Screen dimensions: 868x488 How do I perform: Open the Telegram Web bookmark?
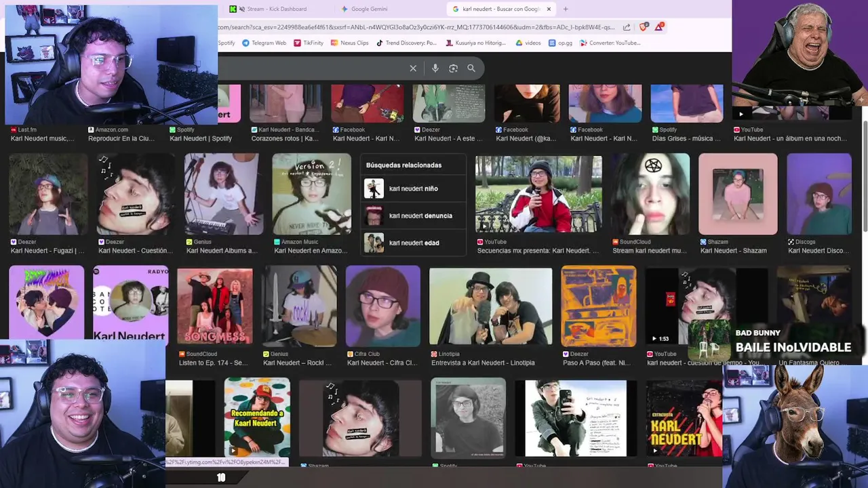263,43
